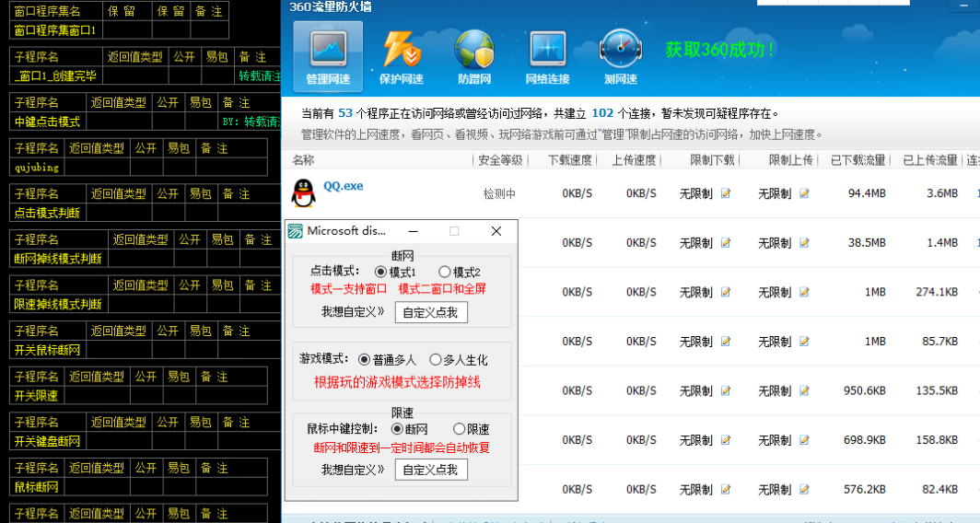980x523 pixels.
Task: Edit download limit for row with 82.4KB uploaded
Action: coord(726,489)
